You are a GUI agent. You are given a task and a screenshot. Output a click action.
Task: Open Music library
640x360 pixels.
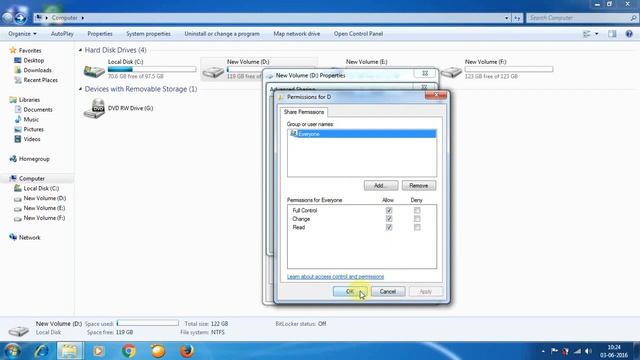(31, 119)
